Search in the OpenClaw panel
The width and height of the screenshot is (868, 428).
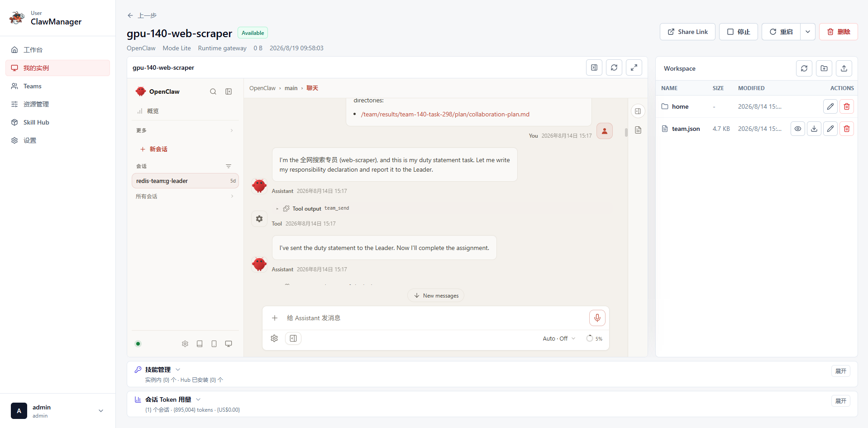pos(213,91)
